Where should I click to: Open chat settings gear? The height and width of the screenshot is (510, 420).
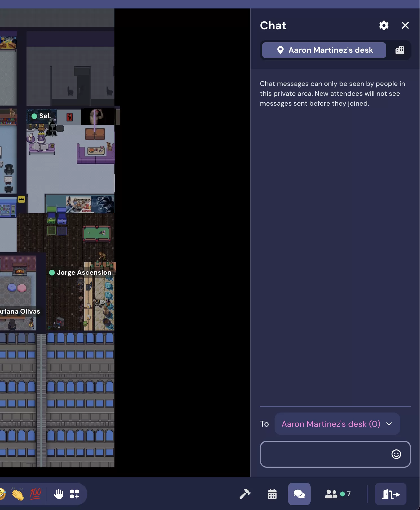click(384, 25)
